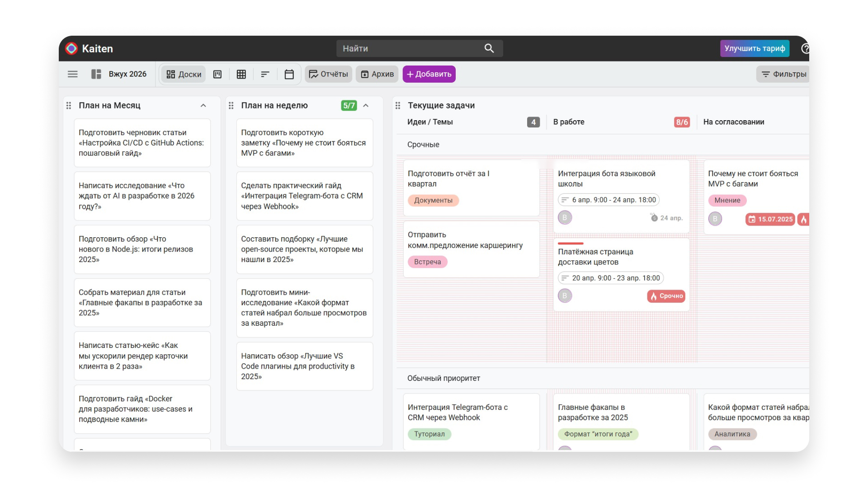Open the Отчёты section
This screenshot has height=488, width=868.
pos(329,74)
